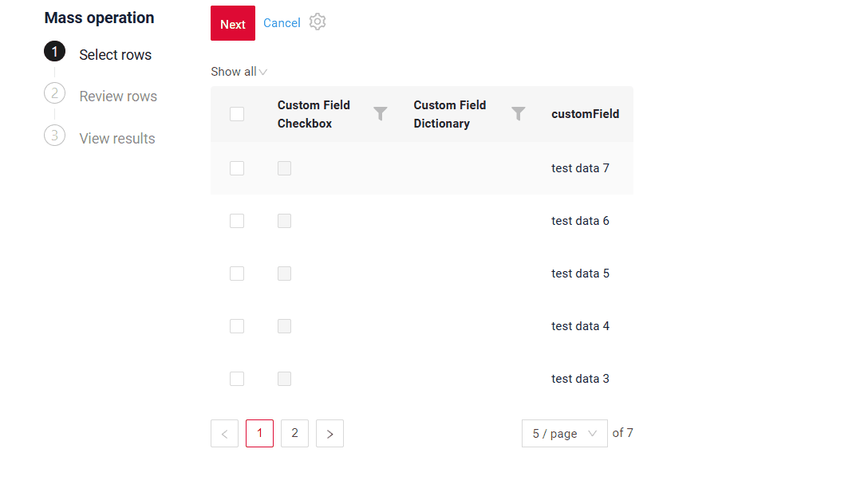
Task: Open filter for Custom Field Dictionary column
Action: click(519, 114)
